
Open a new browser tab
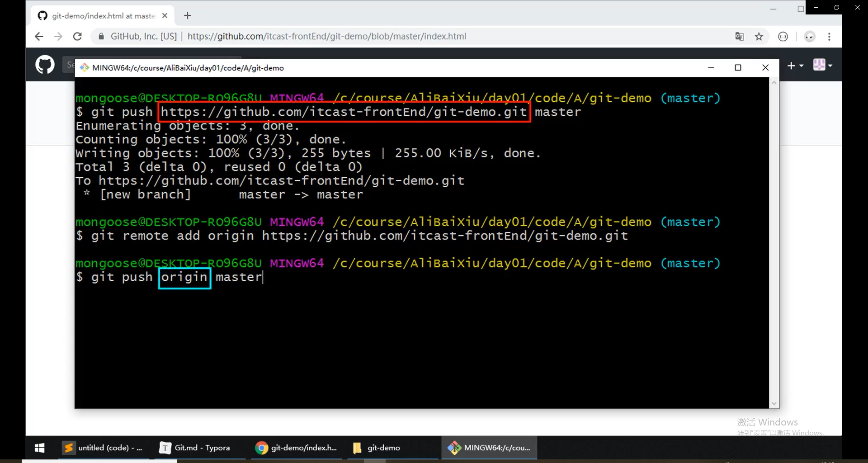(188, 15)
